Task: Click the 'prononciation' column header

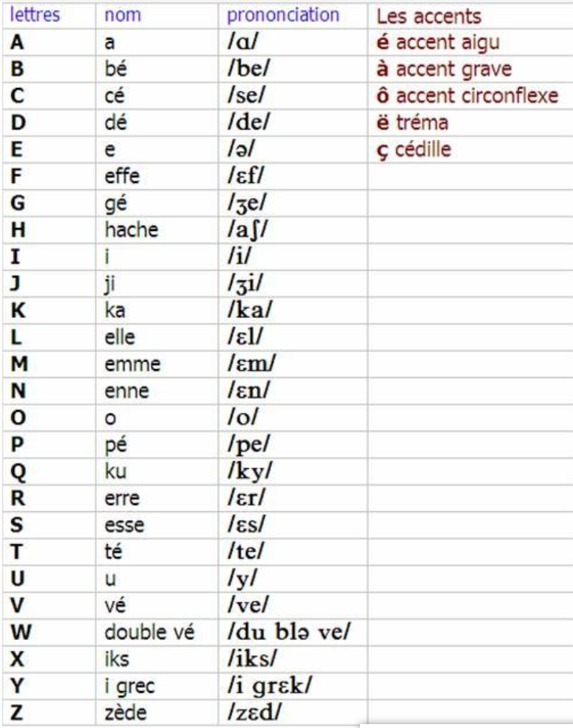Action: 283,15
